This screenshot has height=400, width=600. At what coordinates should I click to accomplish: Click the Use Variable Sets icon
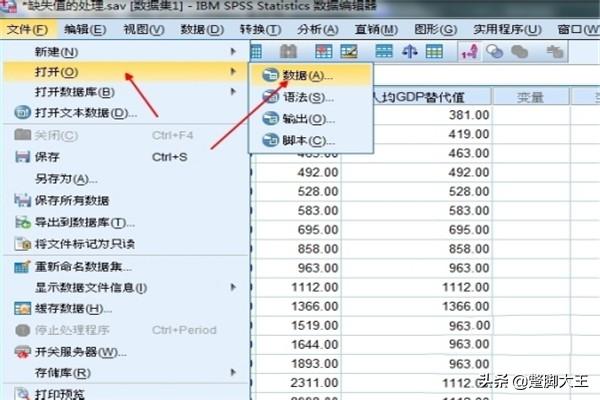(x=494, y=51)
